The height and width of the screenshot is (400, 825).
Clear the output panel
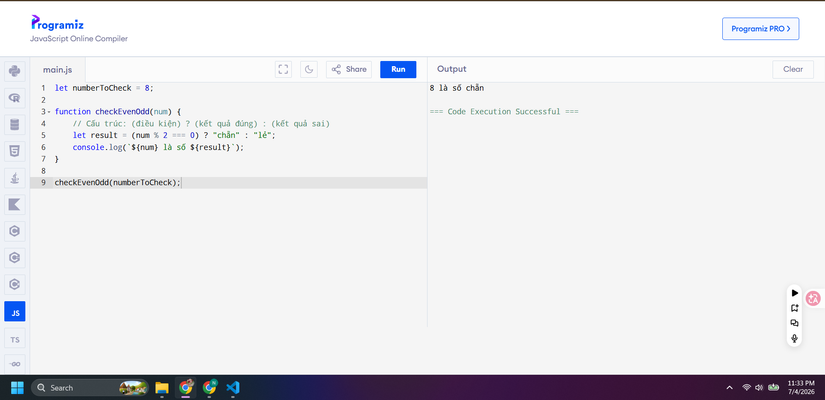point(793,69)
